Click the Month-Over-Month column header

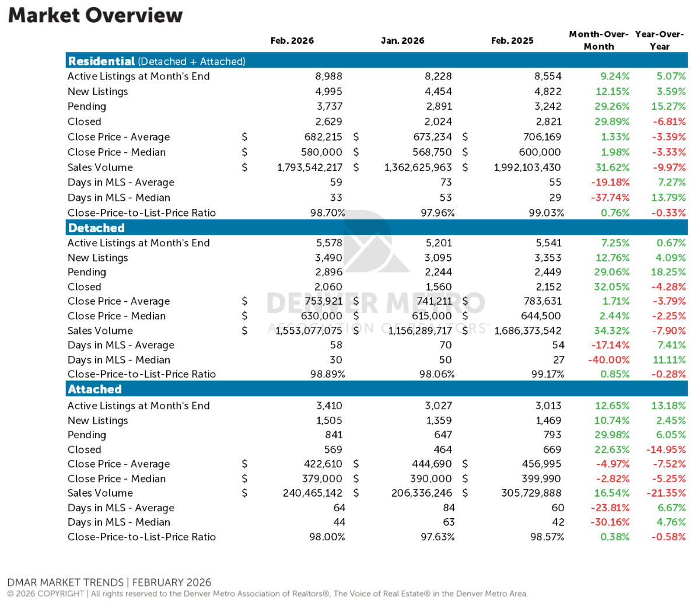(x=598, y=40)
